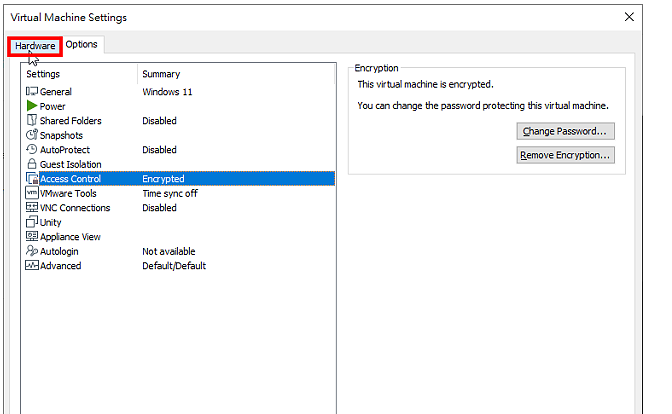
Task: Click the Unity windows icon
Action: [x=32, y=222]
